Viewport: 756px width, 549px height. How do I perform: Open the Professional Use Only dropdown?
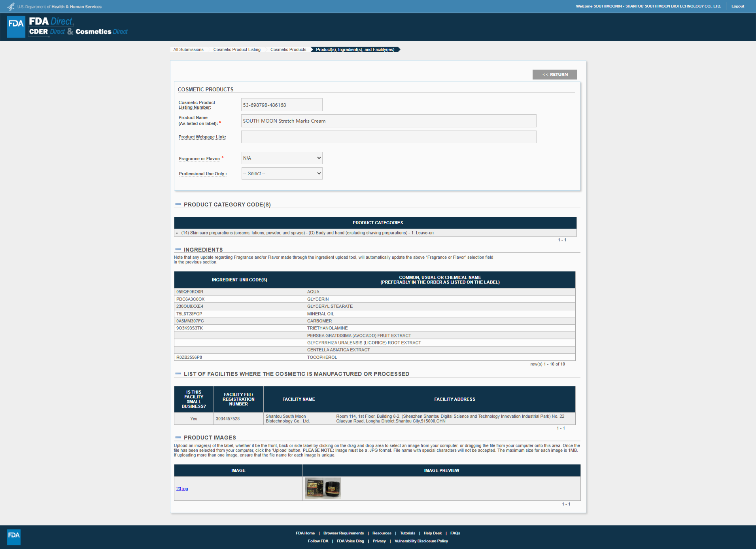(x=282, y=173)
